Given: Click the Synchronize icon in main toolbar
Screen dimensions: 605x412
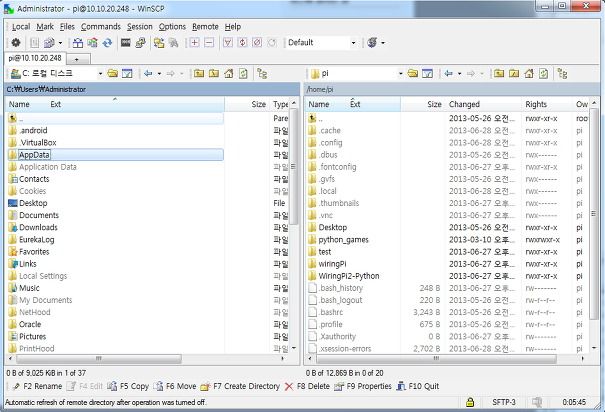Looking at the screenshot, I should 107,42.
